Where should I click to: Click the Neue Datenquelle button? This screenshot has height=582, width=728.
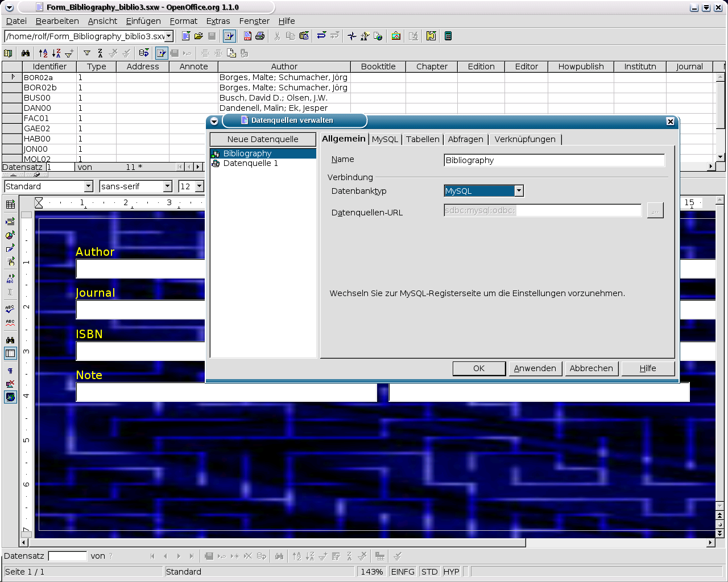point(263,139)
